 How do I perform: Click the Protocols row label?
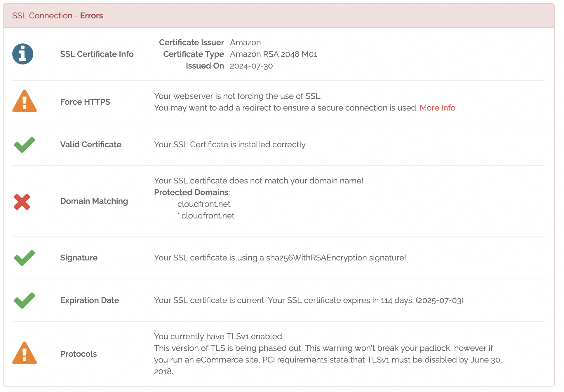[x=79, y=354]
